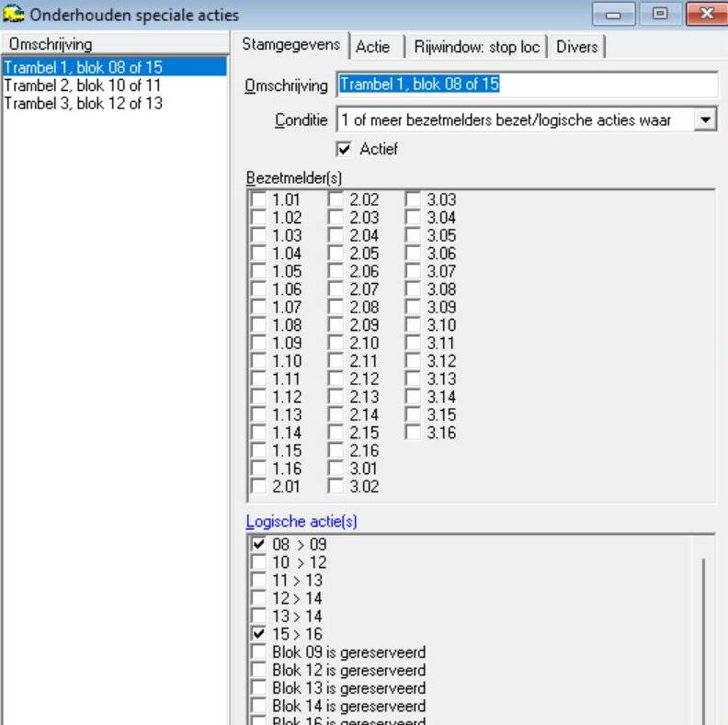Image resolution: width=728 pixels, height=725 pixels.
Task: Open the Logische actie(s) link
Action: pyautogui.click(x=301, y=522)
